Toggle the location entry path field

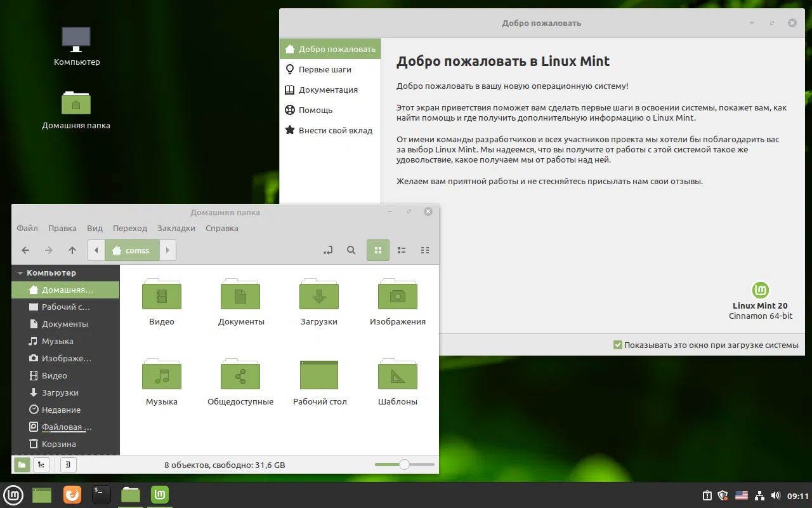(x=327, y=250)
